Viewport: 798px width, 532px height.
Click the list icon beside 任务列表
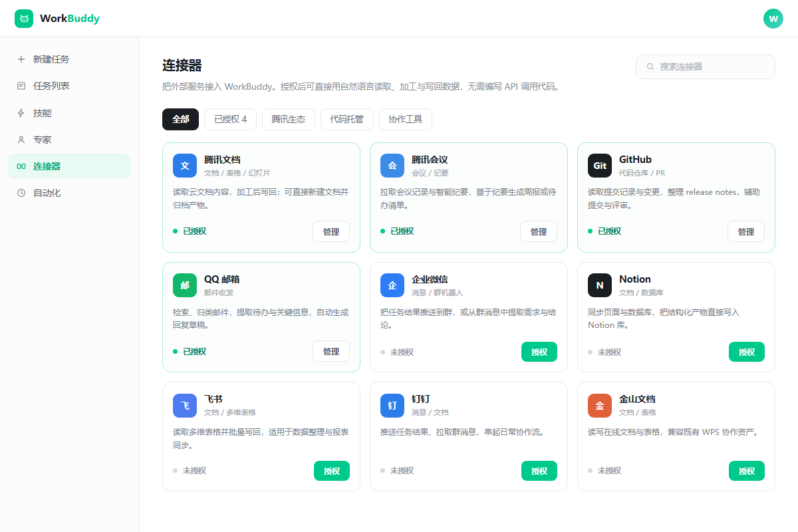tap(21, 86)
